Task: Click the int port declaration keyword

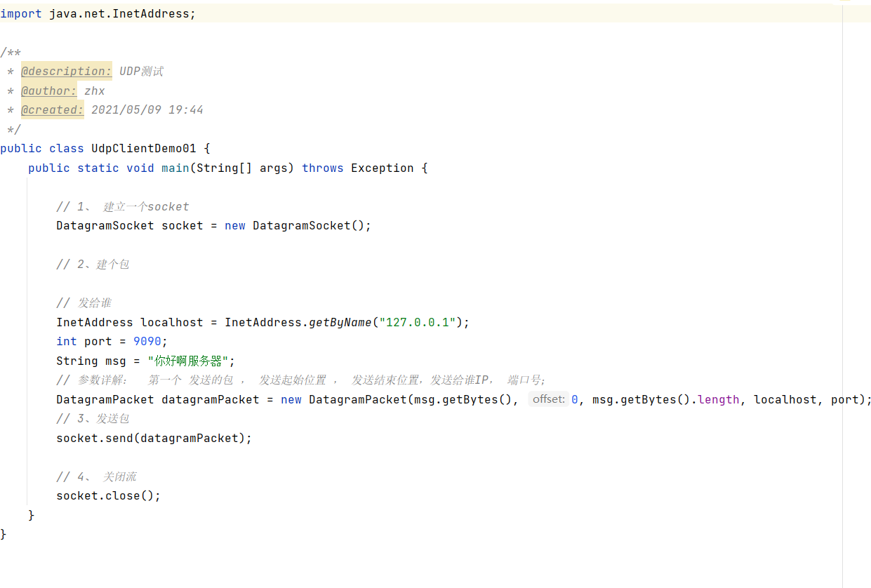Action: point(67,341)
